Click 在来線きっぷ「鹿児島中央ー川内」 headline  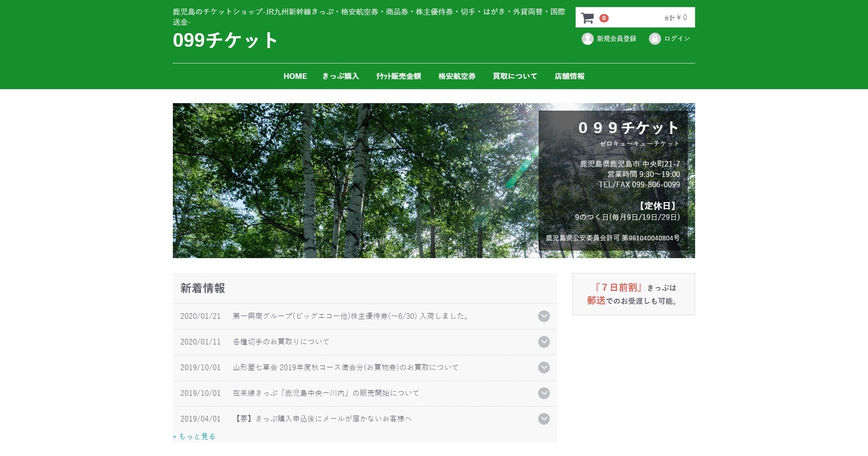click(x=326, y=393)
